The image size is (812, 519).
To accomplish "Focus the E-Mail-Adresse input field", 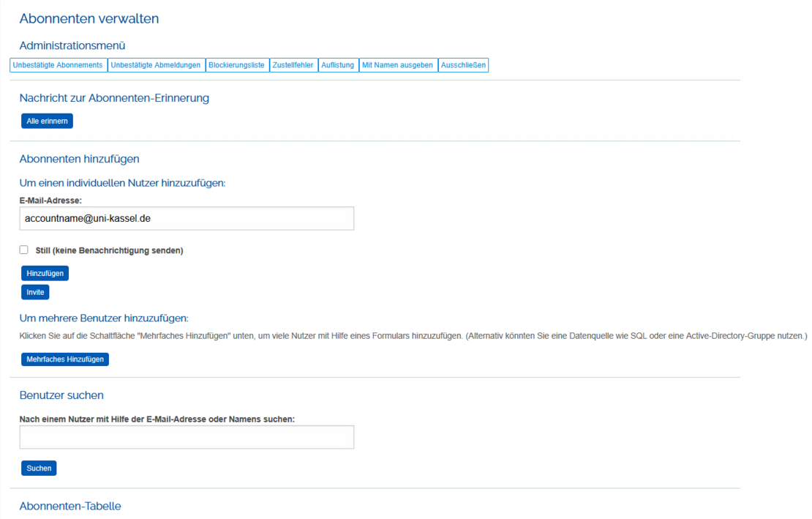I will click(x=187, y=218).
